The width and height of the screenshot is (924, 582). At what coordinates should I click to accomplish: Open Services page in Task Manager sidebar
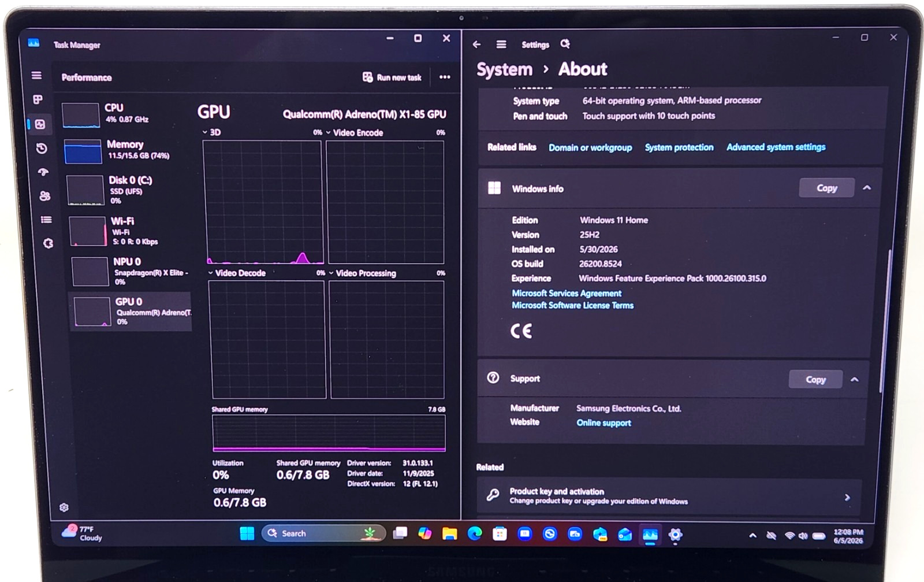(48, 243)
